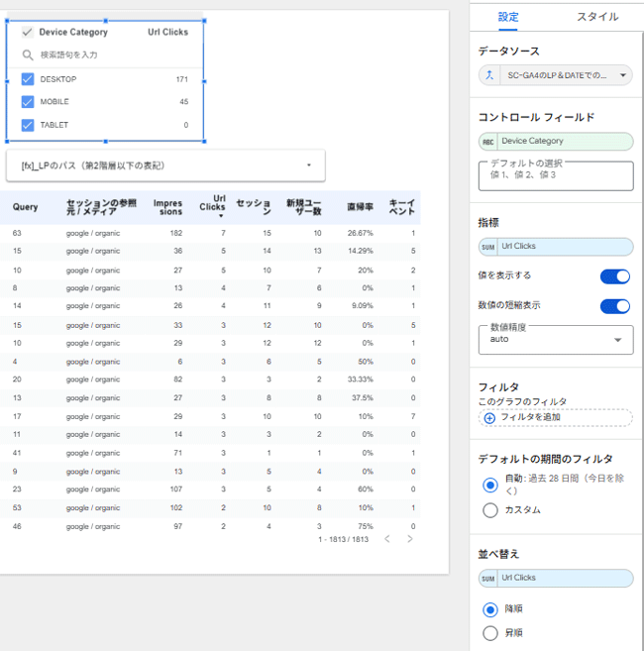The width and height of the screenshot is (644, 651).
Task: Turn off the 値を表示する toggle
Action: (615, 276)
